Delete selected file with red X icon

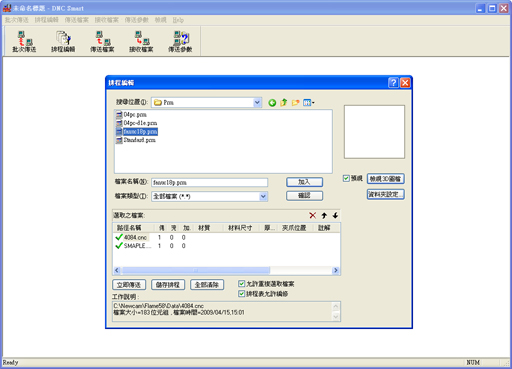[x=312, y=215]
